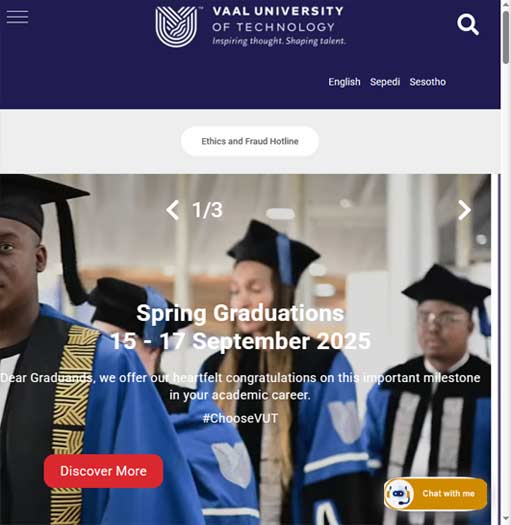Click the magnifier search icon
Viewport: 511px width, 525px height.
click(x=468, y=24)
